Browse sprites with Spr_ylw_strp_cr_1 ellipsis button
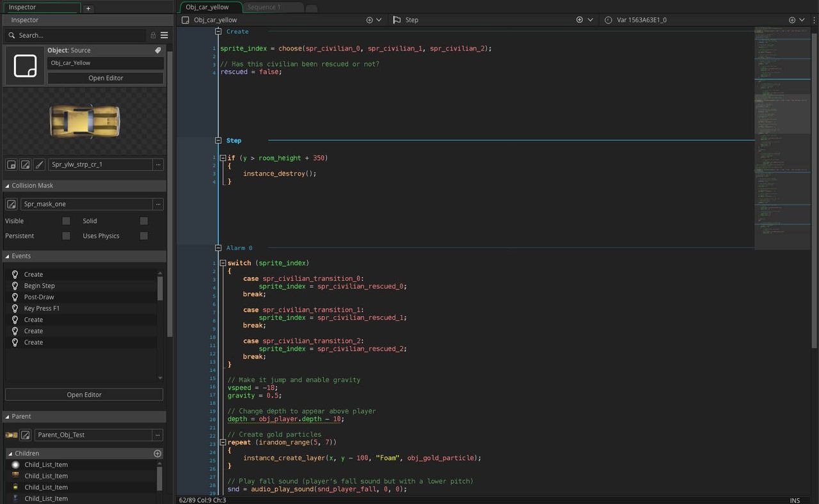Image resolution: width=819 pixels, height=504 pixels. (158, 164)
